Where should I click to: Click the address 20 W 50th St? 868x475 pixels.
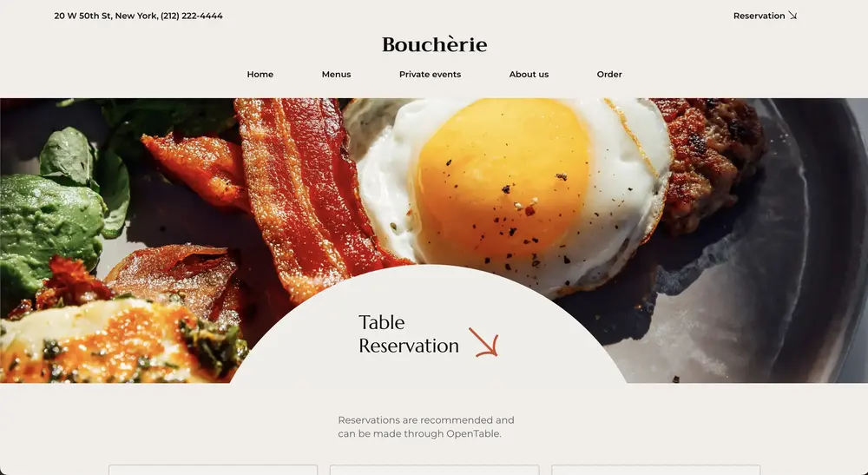coord(82,16)
